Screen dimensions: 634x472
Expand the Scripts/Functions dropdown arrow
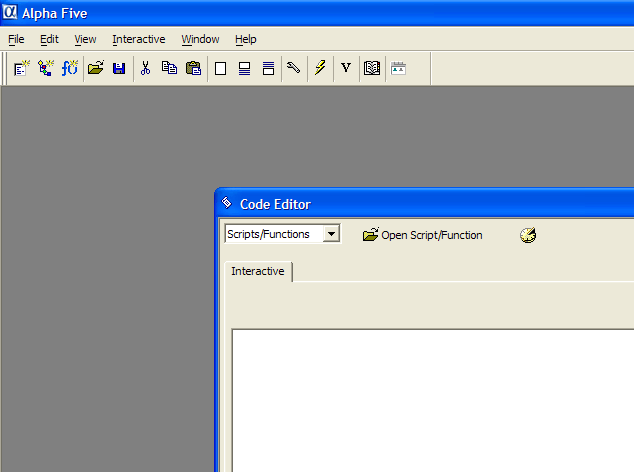[331, 234]
